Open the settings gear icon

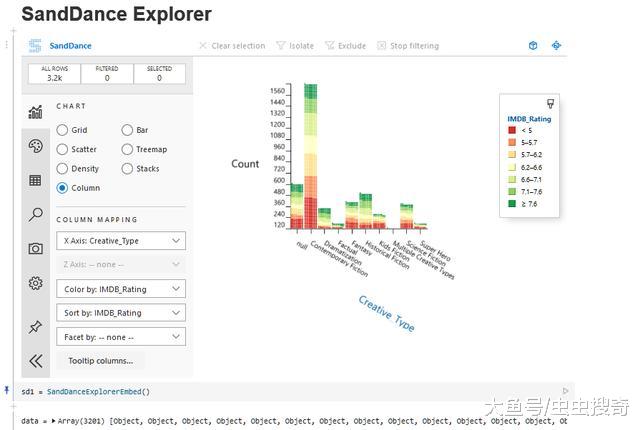[x=35, y=283]
